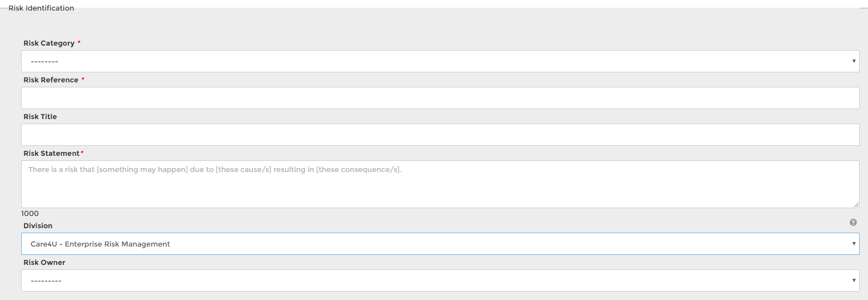Click the Division field label
This screenshot has height=300, width=868.
(38, 226)
